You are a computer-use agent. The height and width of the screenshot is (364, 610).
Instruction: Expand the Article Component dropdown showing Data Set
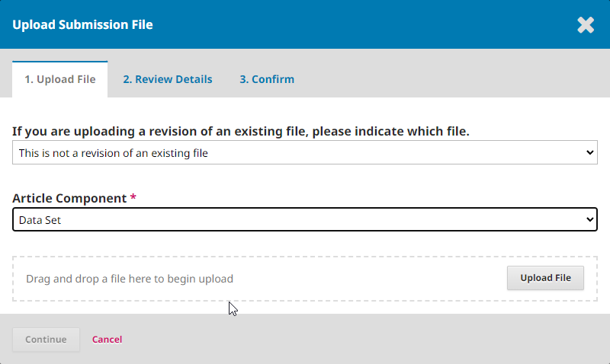pyautogui.click(x=304, y=219)
